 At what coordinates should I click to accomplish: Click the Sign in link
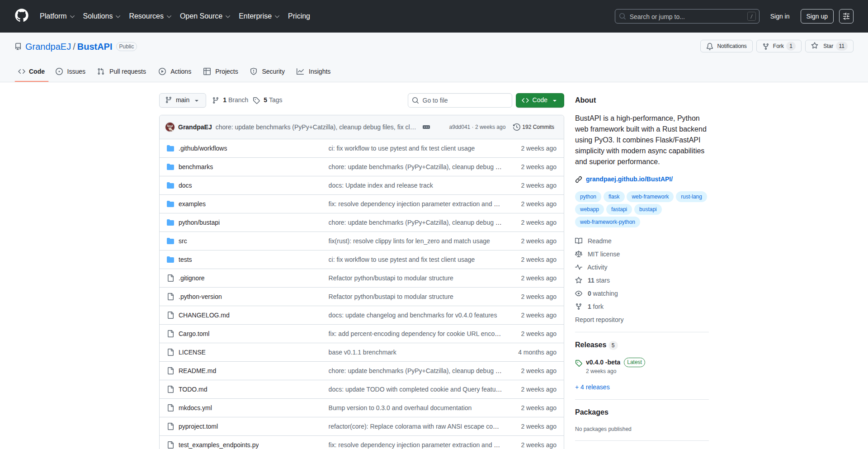click(780, 16)
